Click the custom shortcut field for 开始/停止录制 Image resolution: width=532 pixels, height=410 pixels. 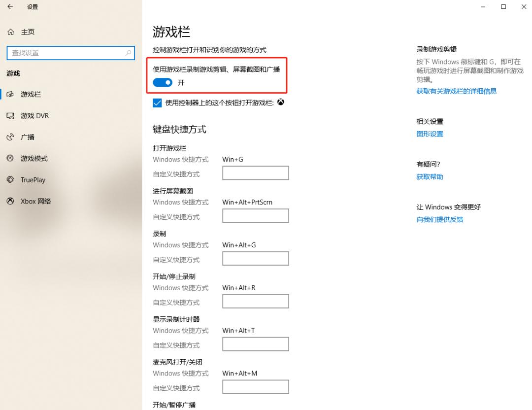point(255,301)
